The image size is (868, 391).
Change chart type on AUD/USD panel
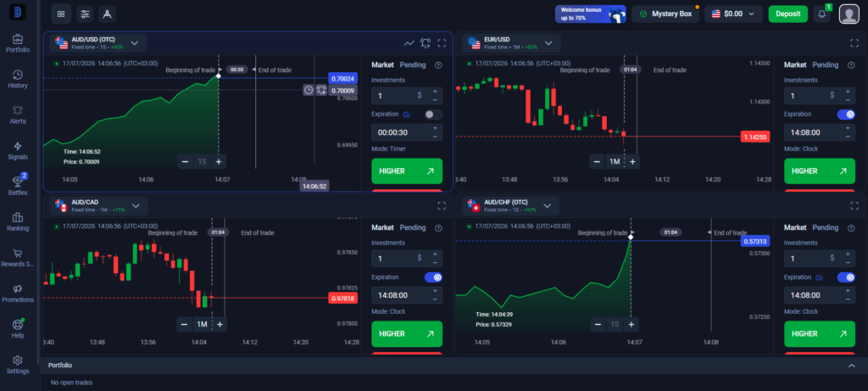[409, 43]
